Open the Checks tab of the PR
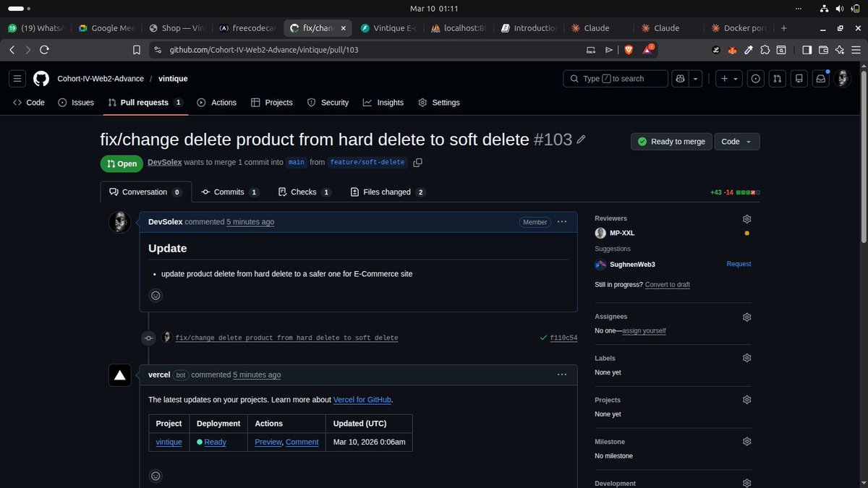The height and width of the screenshot is (488, 868). 305,192
